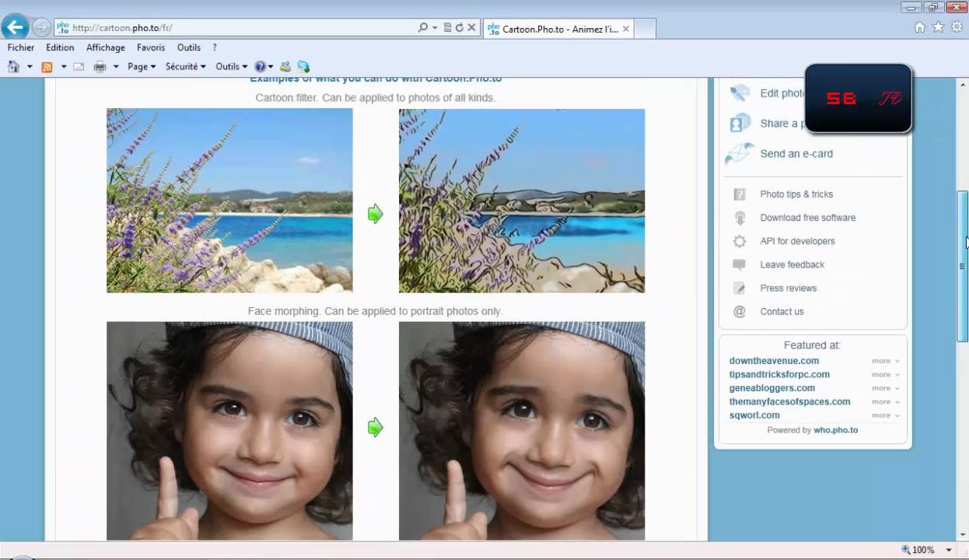Expand the address bar search dropdown arrow
The image size is (969, 560).
[x=435, y=27]
